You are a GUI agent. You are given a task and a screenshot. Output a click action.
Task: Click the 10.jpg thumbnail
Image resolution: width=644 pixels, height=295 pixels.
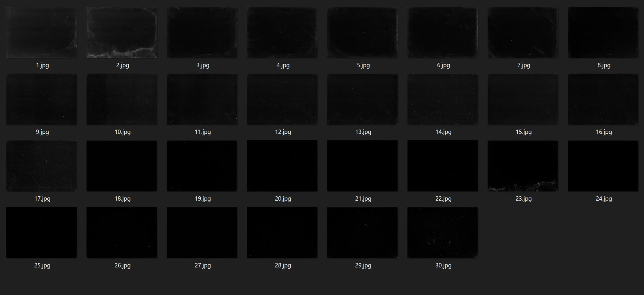122,99
